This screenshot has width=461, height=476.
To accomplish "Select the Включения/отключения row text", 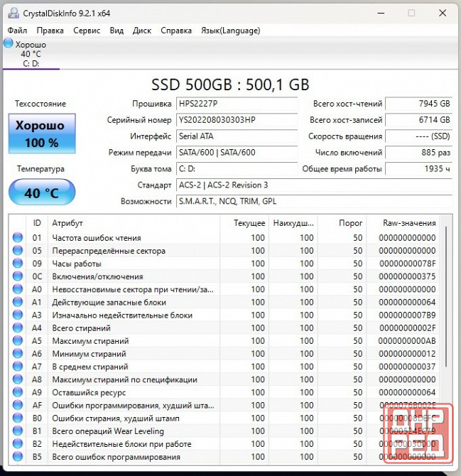I will pos(97,276).
